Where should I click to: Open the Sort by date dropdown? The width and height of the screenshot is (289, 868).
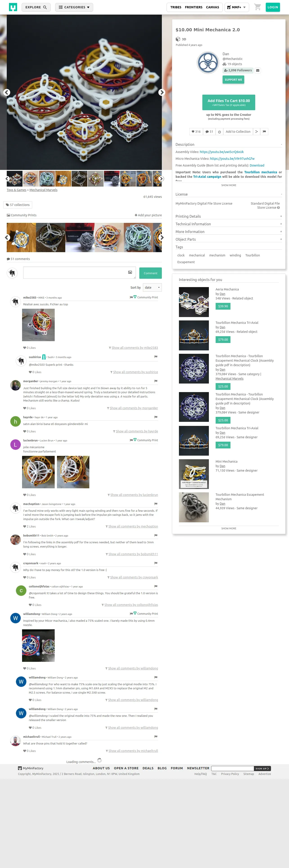[x=152, y=288]
